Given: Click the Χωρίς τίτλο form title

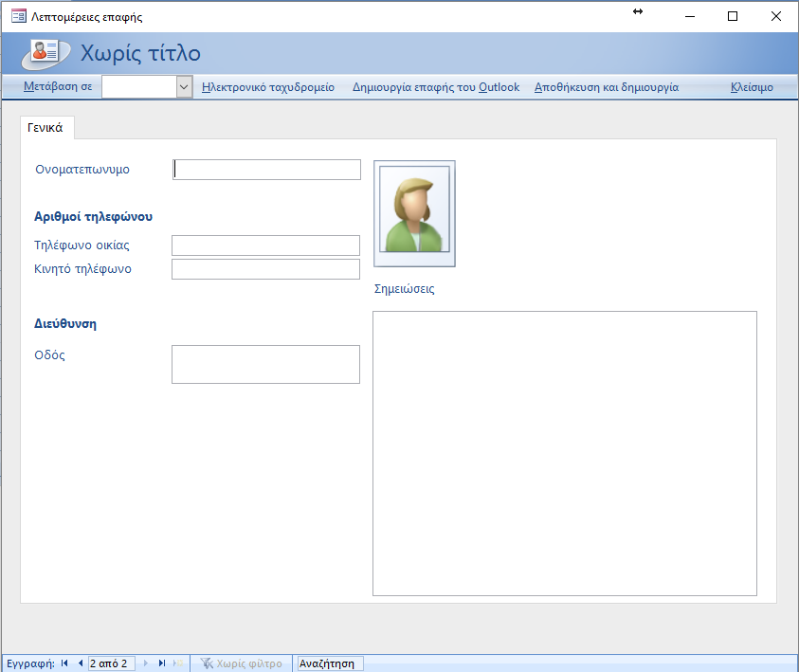Looking at the screenshot, I should pyautogui.click(x=140, y=53).
